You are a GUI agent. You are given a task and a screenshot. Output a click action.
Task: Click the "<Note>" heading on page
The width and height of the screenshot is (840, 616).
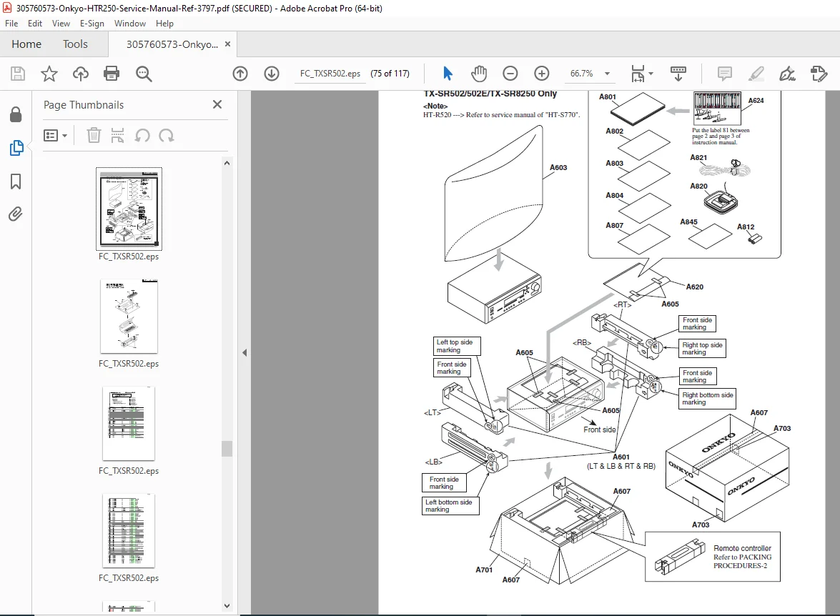click(x=435, y=106)
